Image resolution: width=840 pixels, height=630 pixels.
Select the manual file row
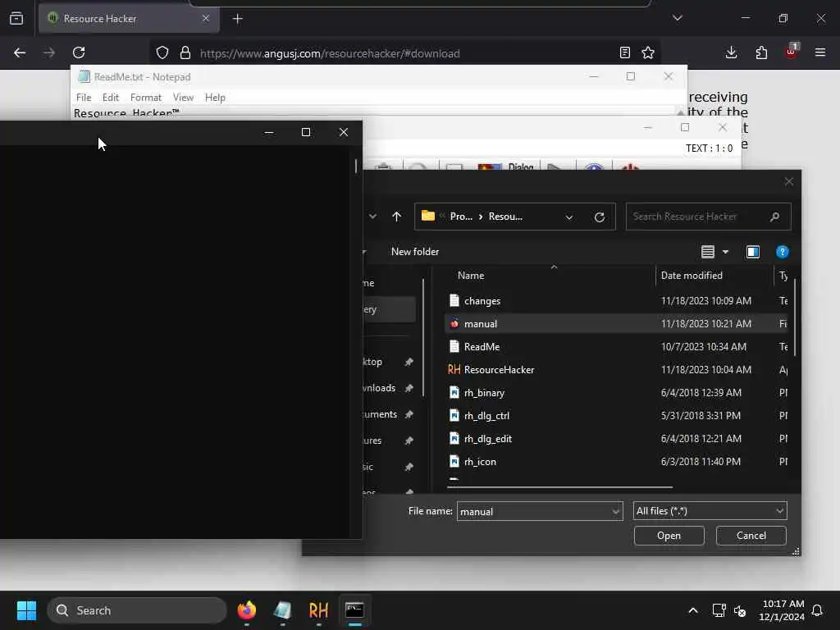click(x=616, y=323)
